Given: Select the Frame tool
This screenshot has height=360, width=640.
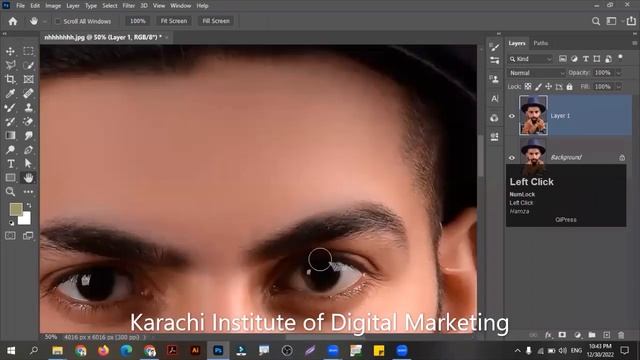Looking at the screenshot, I should click(28, 79).
